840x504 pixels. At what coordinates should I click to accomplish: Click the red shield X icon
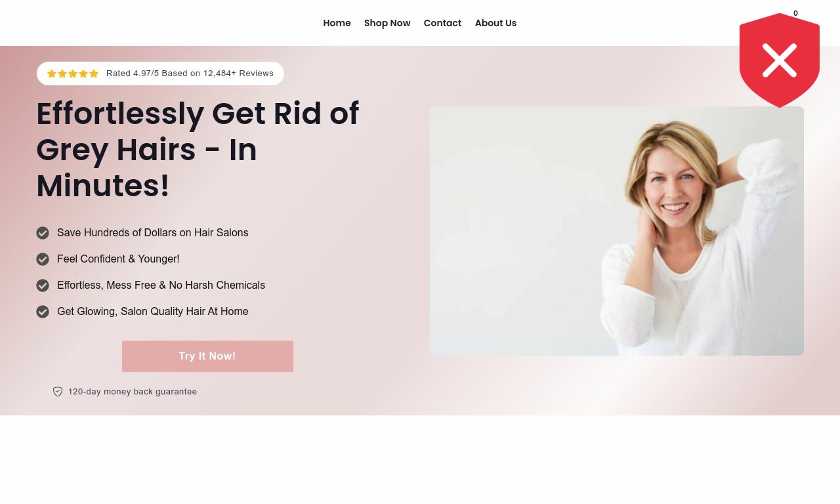pyautogui.click(x=780, y=60)
